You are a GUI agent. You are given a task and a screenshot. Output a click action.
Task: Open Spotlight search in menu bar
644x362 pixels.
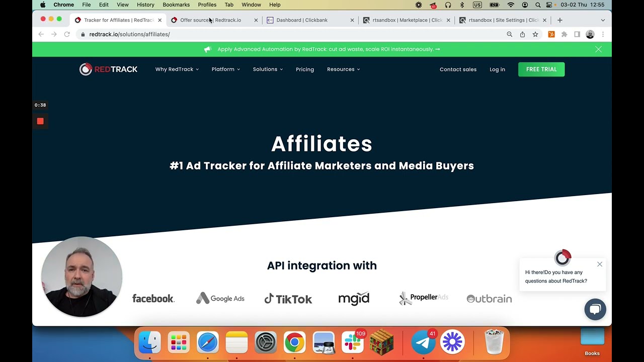pyautogui.click(x=538, y=5)
